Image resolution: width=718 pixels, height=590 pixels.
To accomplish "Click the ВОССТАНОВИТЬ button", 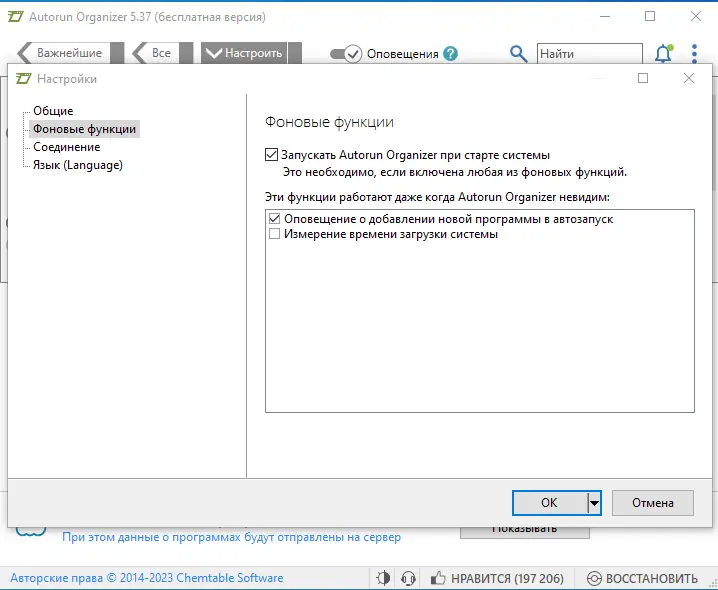I will coord(642,578).
